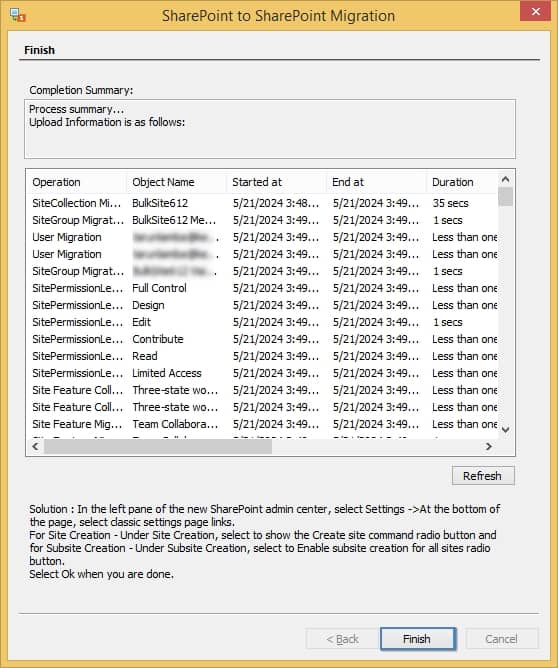558x668 pixels.
Task: Click 'Upload Information is as follows:' text
Action: tap(107, 122)
